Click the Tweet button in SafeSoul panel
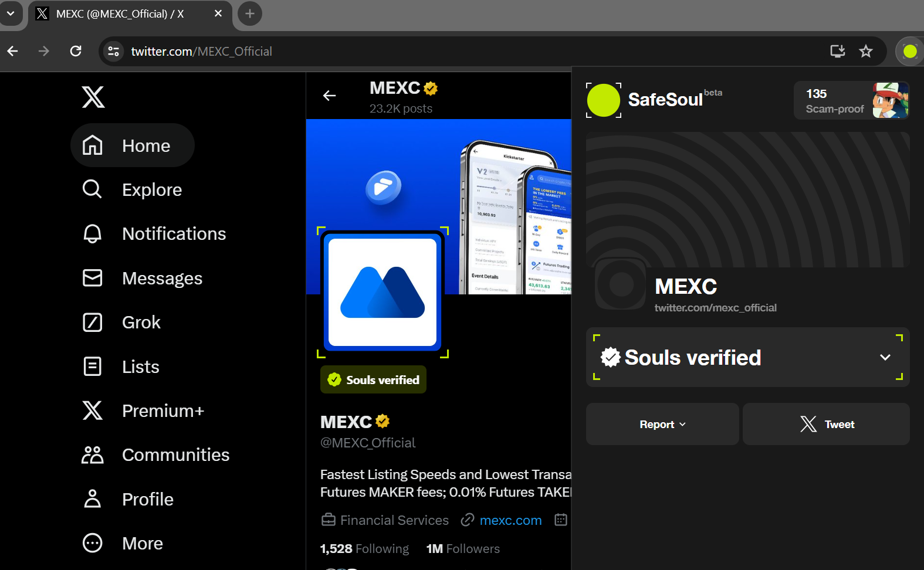The width and height of the screenshot is (924, 570). pos(826,424)
